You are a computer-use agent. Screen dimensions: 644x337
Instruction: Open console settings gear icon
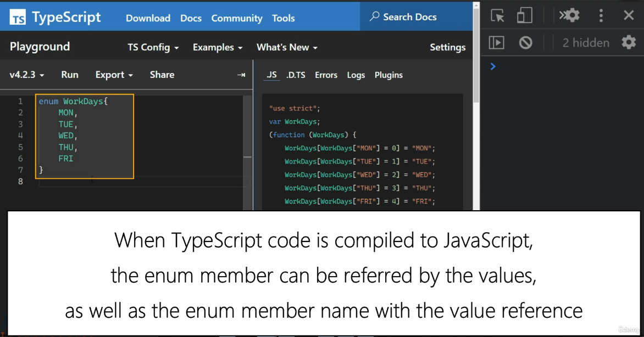coord(629,42)
